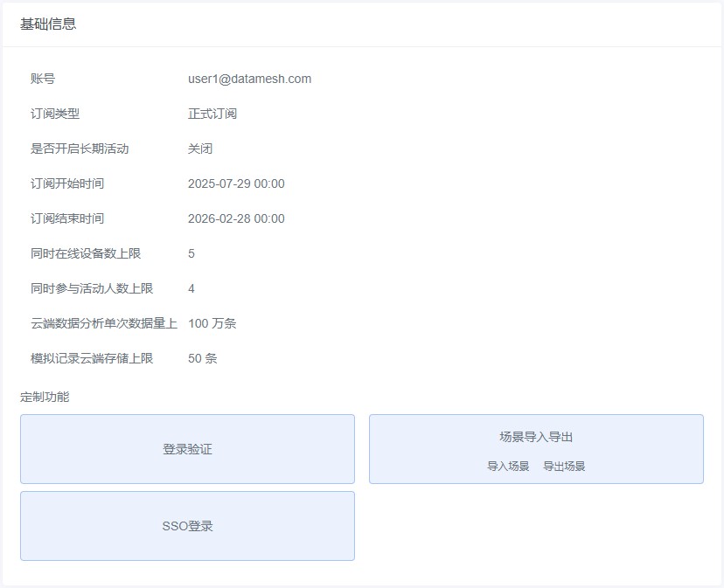
Task: Click the 基础信息 section header
Action: pos(48,24)
